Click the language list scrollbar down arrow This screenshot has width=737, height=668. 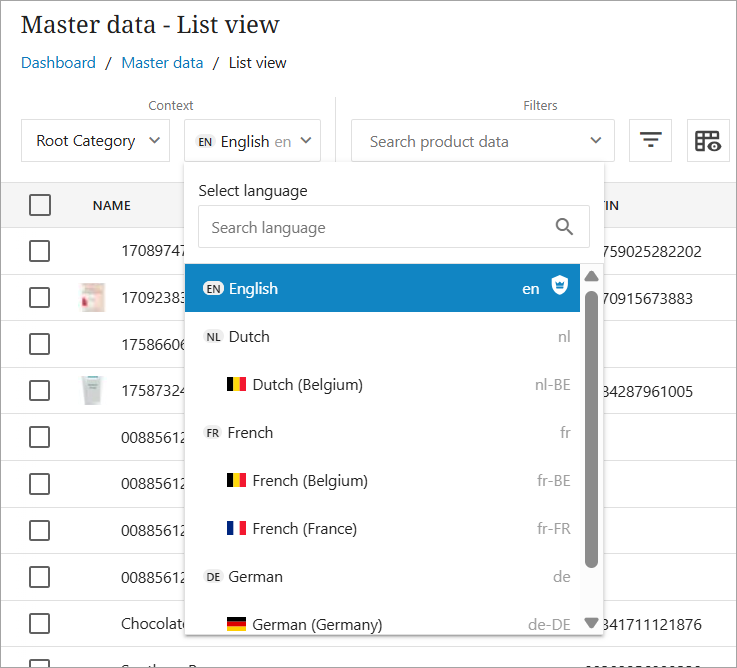click(x=591, y=622)
